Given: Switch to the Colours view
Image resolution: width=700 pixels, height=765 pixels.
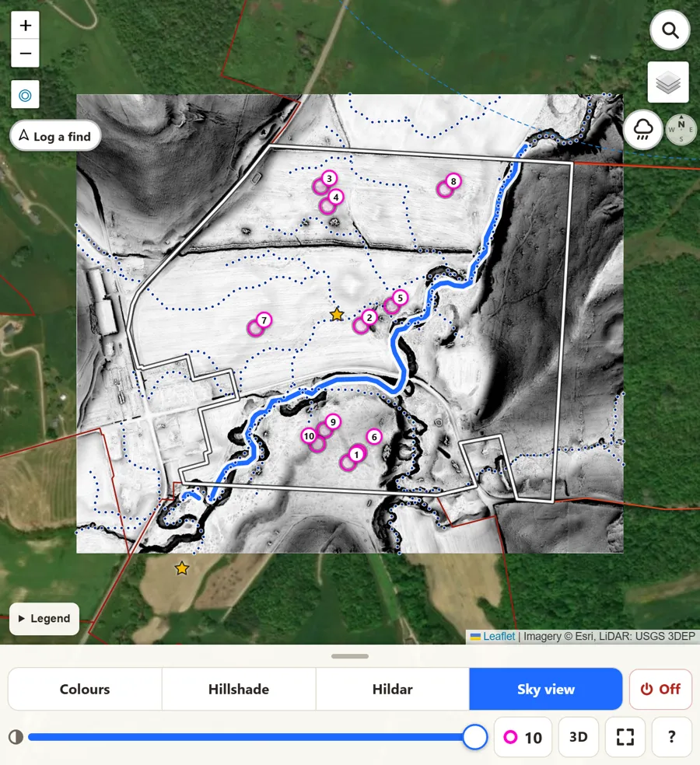Looking at the screenshot, I should [85, 689].
